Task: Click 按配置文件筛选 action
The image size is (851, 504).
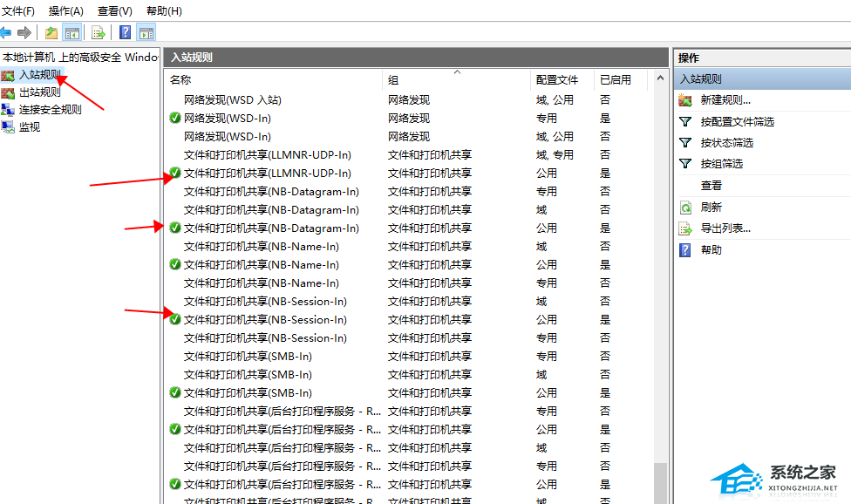Action: tap(737, 121)
